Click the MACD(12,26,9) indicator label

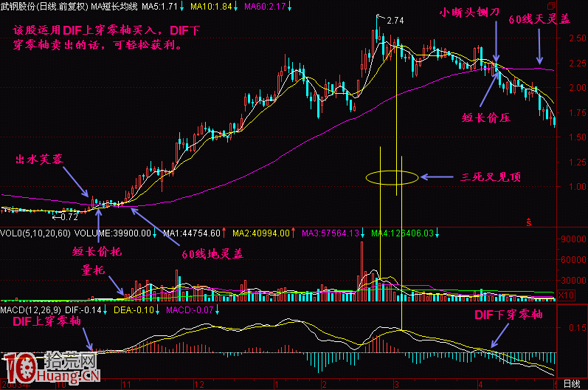pos(31,310)
